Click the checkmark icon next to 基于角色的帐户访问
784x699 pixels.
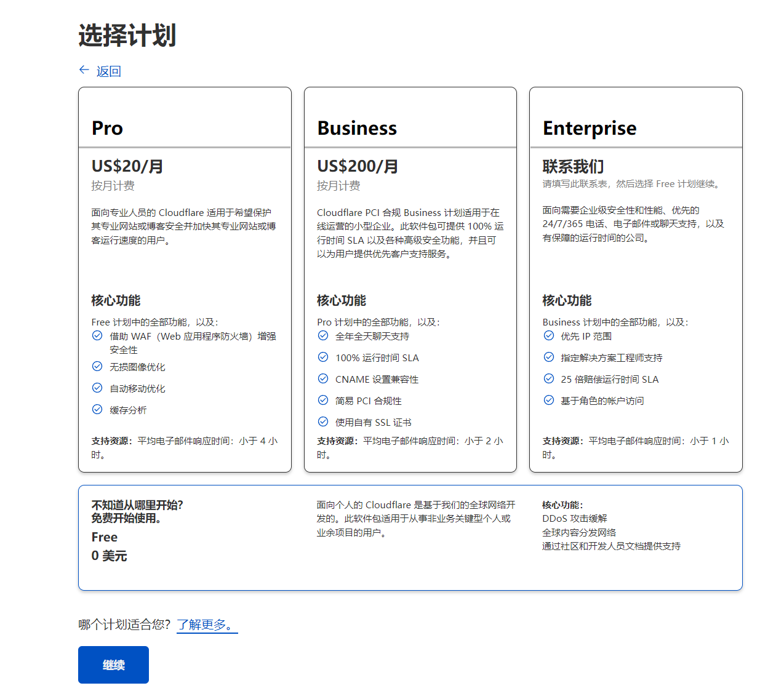[x=549, y=400]
